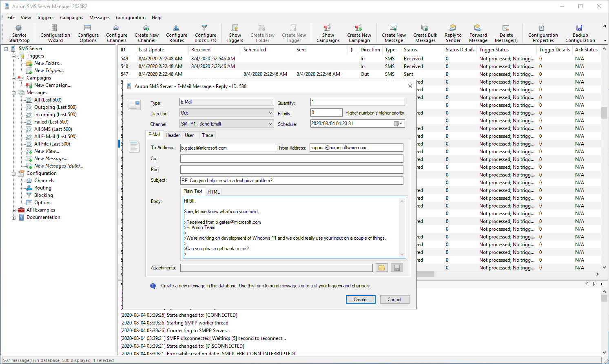Collapse the Campaigns tree node
Screen dimensions: 609x364
[x=14, y=78]
